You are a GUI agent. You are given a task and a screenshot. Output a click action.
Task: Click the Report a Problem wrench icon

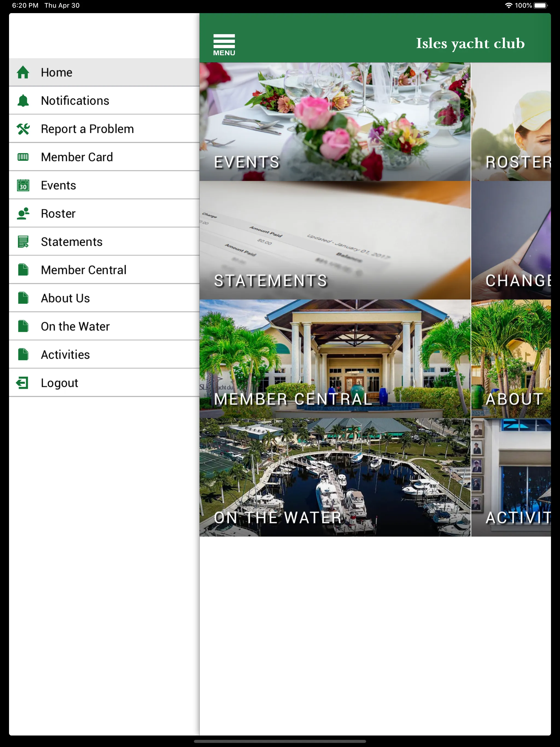pos(24,129)
